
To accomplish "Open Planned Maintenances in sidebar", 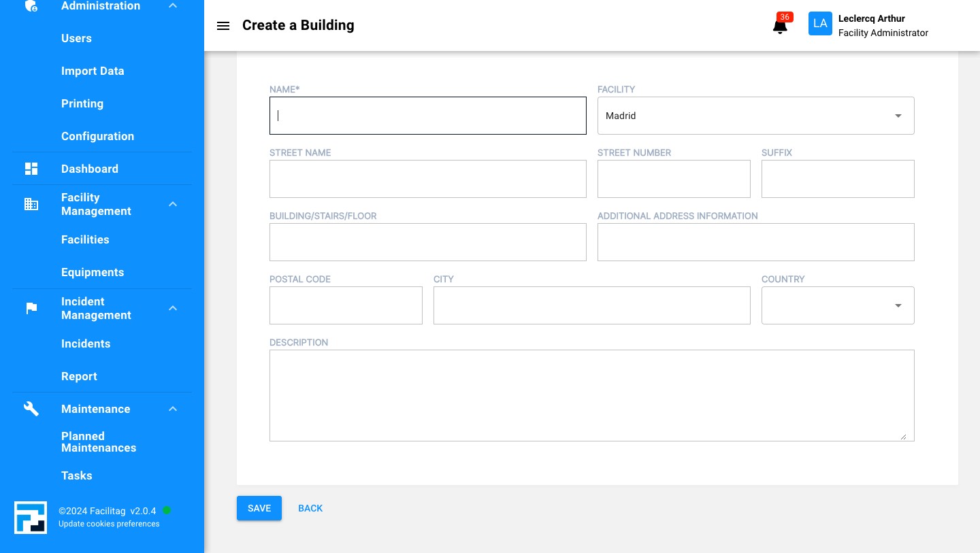I will (x=99, y=442).
